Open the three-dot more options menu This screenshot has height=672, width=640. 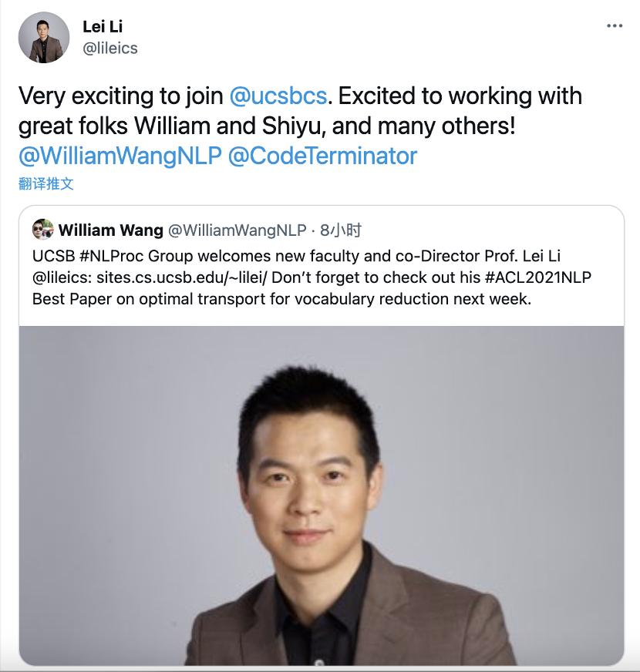click(615, 26)
